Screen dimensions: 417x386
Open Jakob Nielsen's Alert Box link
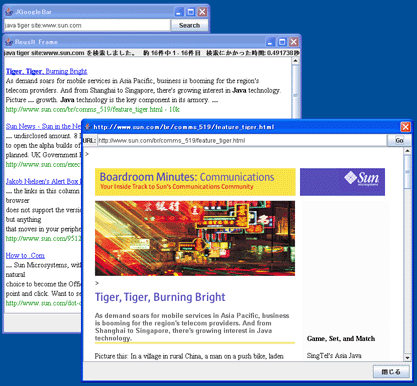(44, 181)
